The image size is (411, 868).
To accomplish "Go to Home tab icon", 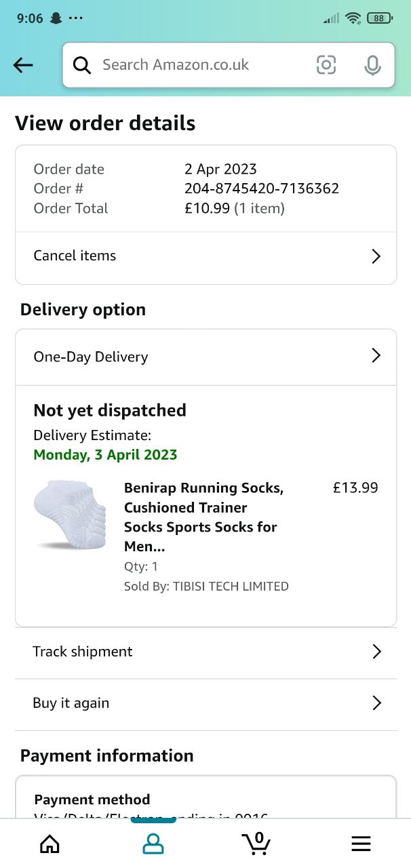I will click(50, 844).
